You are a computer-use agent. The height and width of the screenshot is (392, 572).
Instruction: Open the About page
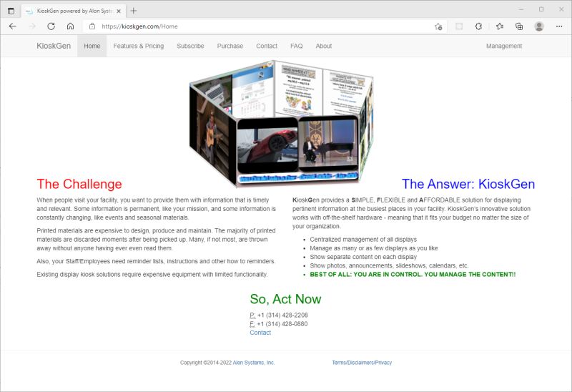(324, 46)
